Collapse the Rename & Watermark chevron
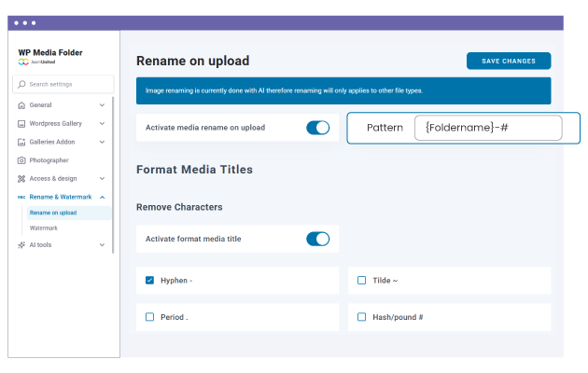This screenshot has width=588, height=373. (102, 197)
